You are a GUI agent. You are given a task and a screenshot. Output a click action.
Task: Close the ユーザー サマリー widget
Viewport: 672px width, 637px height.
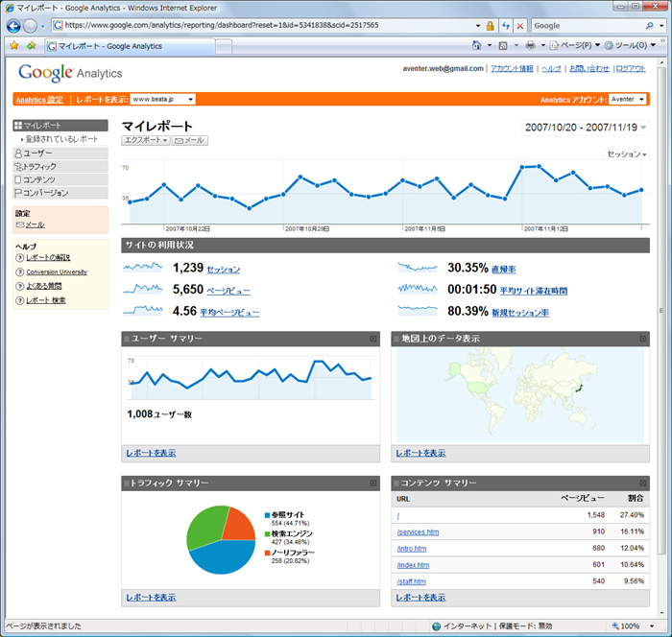point(373,339)
